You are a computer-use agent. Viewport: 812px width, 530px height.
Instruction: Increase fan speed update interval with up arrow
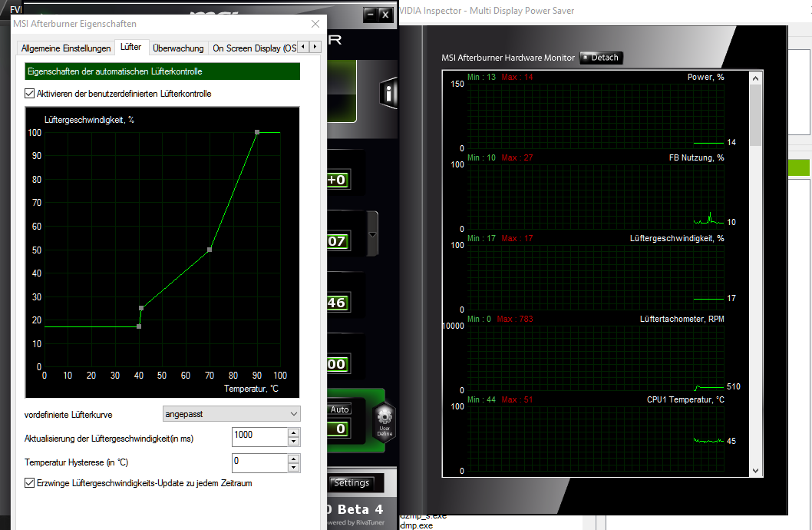pos(294,432)
